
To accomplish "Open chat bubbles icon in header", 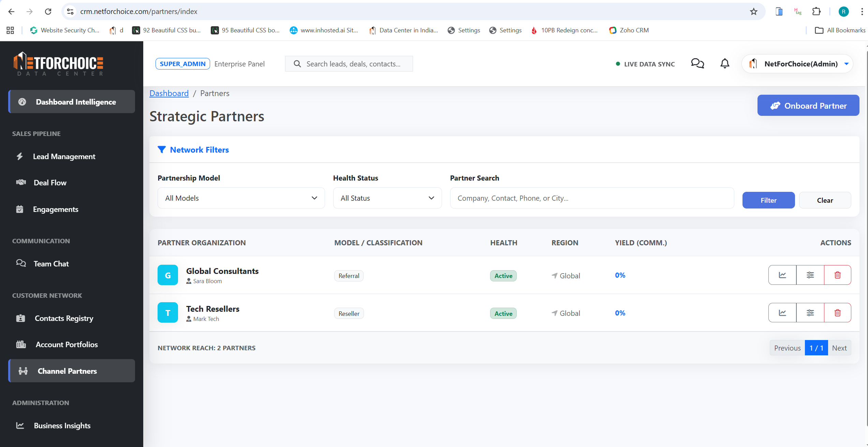I will [x=697, y=64].
